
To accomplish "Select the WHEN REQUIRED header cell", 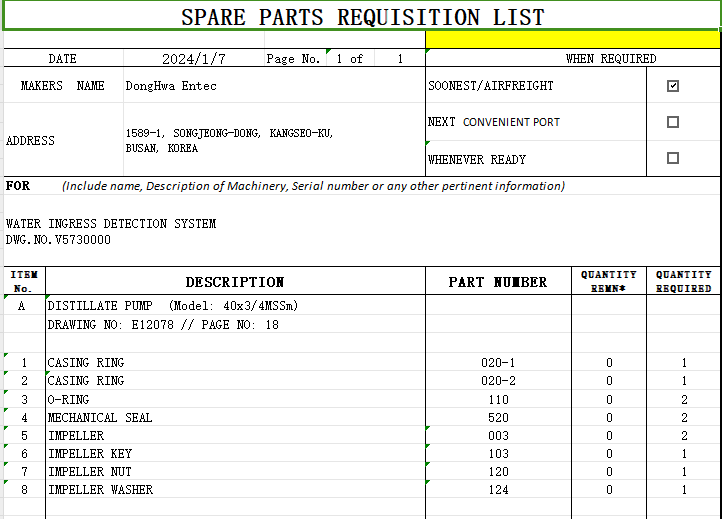I will pyautogui.click(x=610, y=59).
